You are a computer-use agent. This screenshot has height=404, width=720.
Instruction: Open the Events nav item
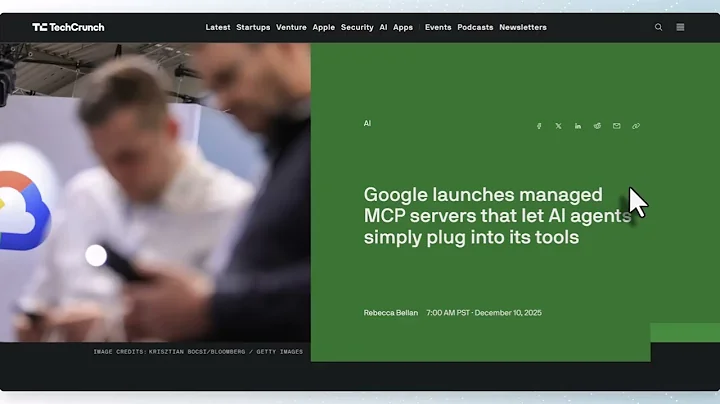tap(438, 28)
